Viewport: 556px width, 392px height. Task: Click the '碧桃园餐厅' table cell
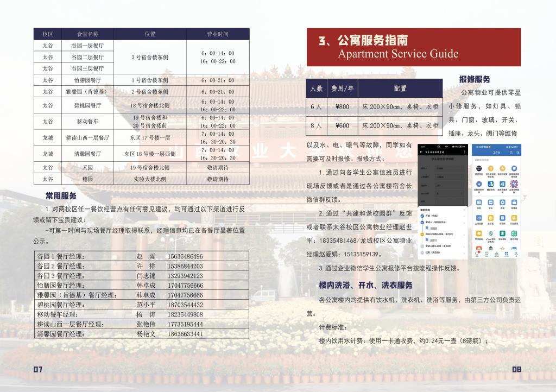(87, 106)
